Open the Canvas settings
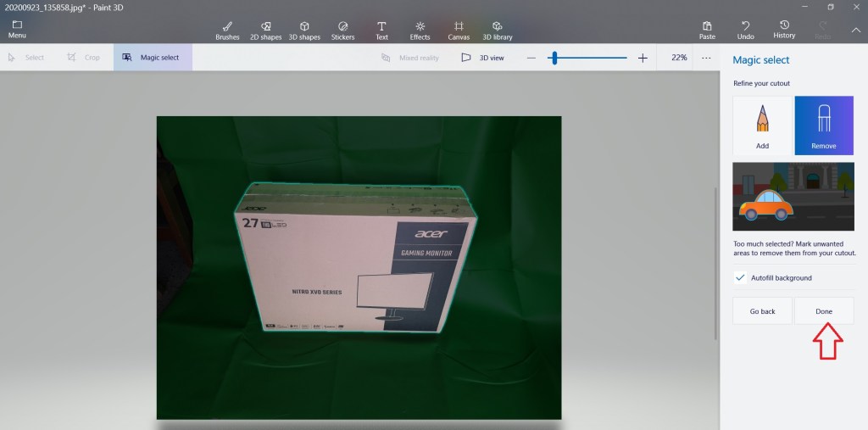 click(459, 30)
